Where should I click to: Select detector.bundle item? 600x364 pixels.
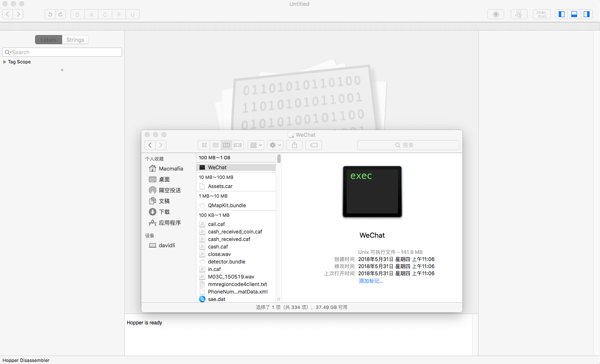point(236,261)
